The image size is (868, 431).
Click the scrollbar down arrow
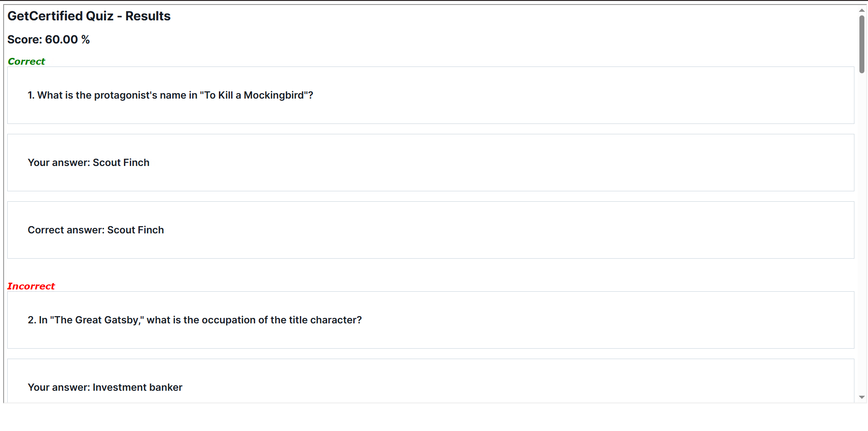pyautogui.click(x=862, y=397)
